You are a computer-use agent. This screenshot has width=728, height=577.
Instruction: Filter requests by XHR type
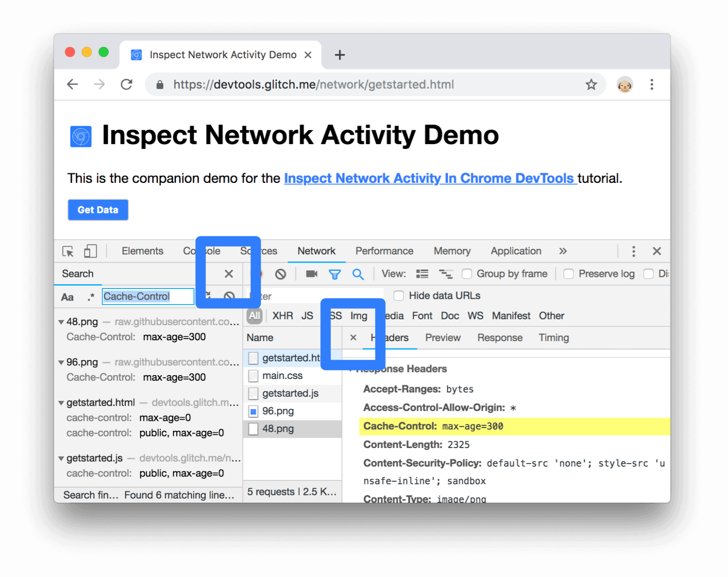click(x=282, y=316)
